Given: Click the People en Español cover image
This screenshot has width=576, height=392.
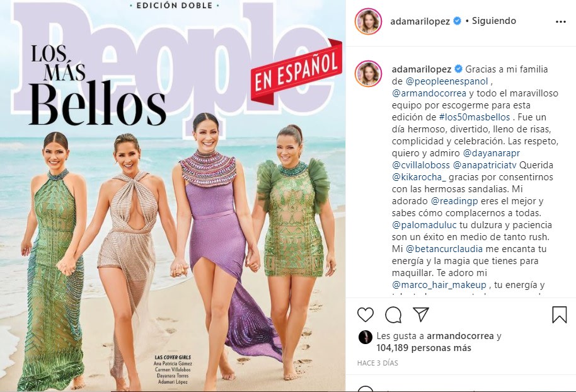Looking at the screenshot, I should pos(173,195).
